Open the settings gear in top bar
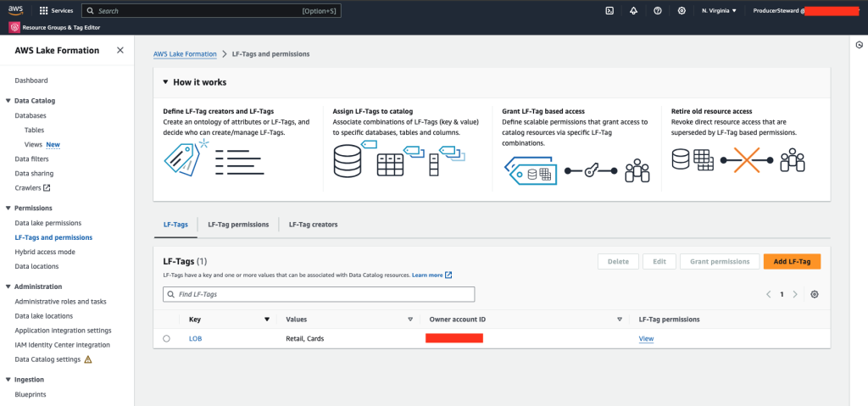Screen dimensions: 868x406 tap(682, 10)
